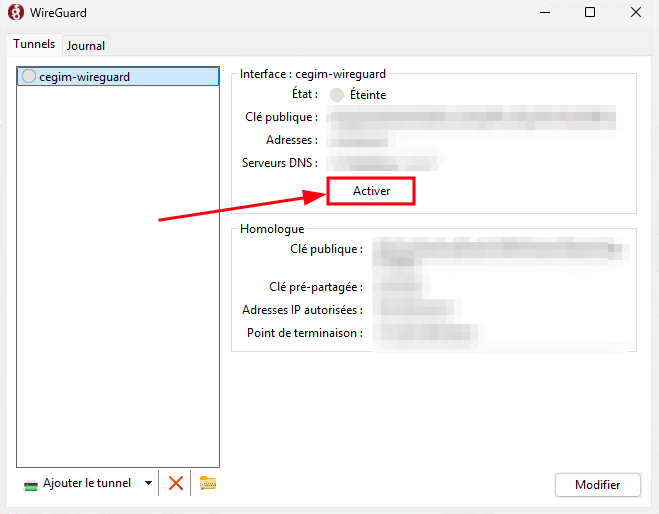Viewport: 659px width, 514px height.
Task: Click the Modifier button
Action: pos(597,485)
